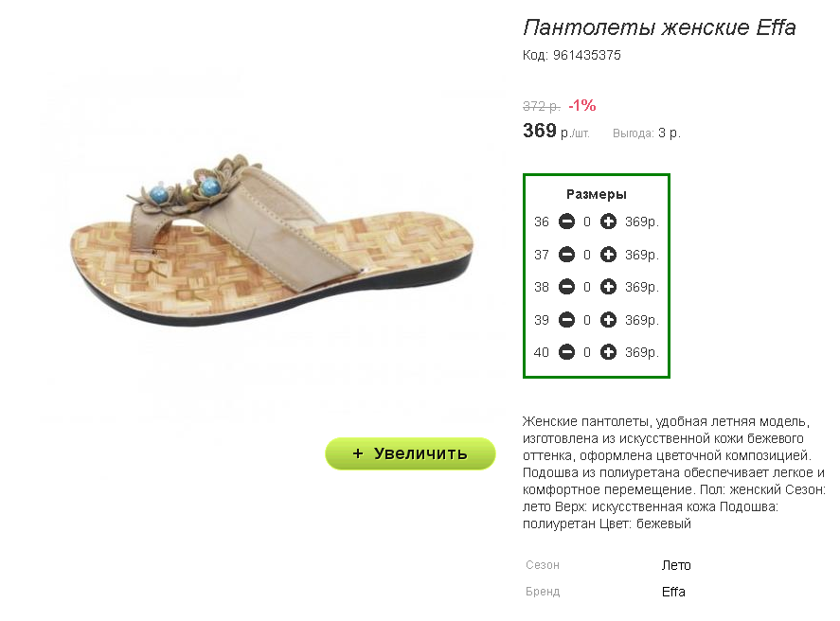This screenshot has height=621, width=840.
Task: Open the sandal product photo
Action: coord(272,240)
